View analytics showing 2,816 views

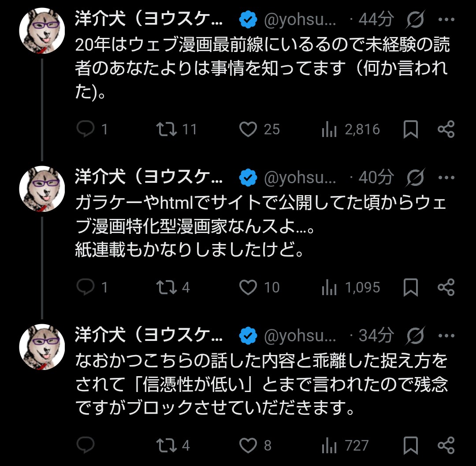click(330, 129)
